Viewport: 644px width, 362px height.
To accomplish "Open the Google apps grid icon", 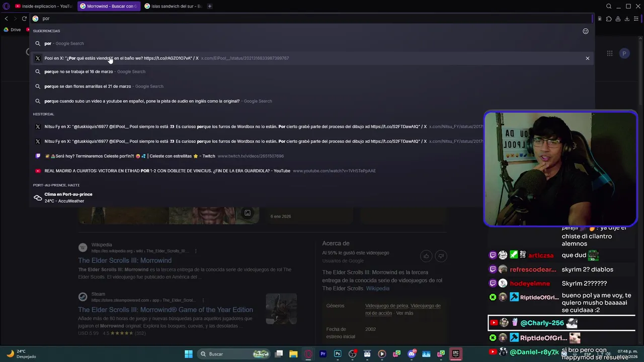I will point(610,53).
